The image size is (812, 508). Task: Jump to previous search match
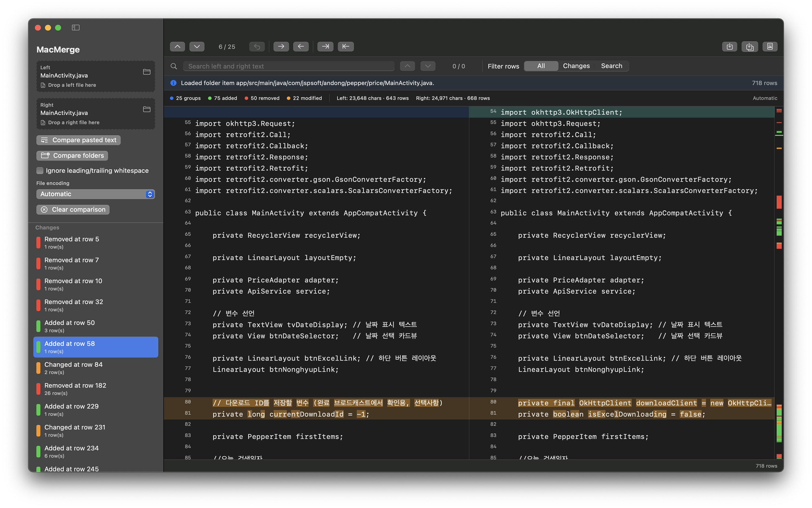407,66
